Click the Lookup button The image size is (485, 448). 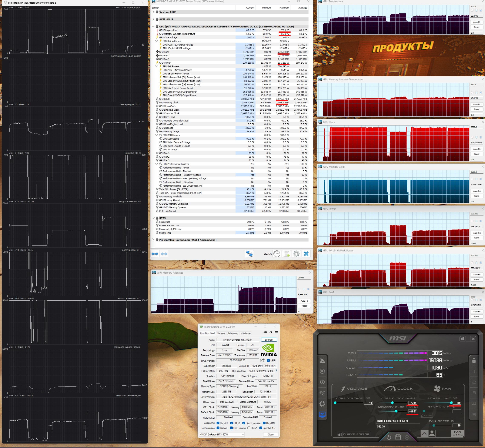click(x=269, y=340)
